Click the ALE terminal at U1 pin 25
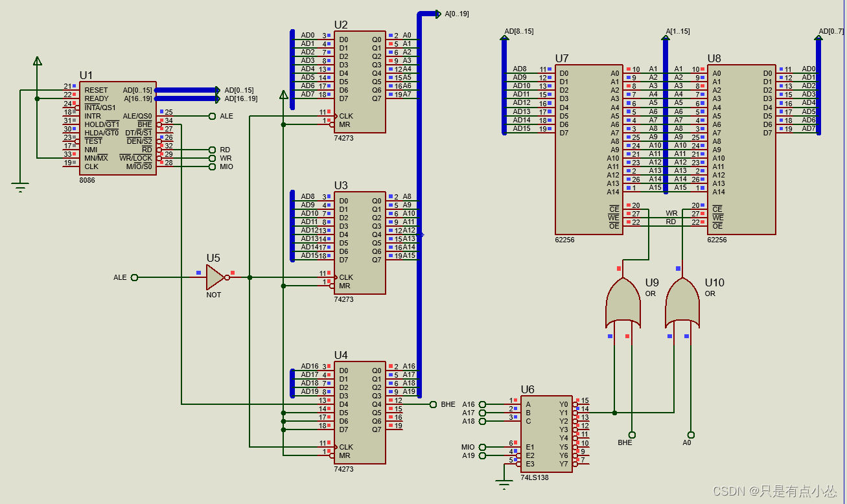847x504 pixels. point(212,116)
